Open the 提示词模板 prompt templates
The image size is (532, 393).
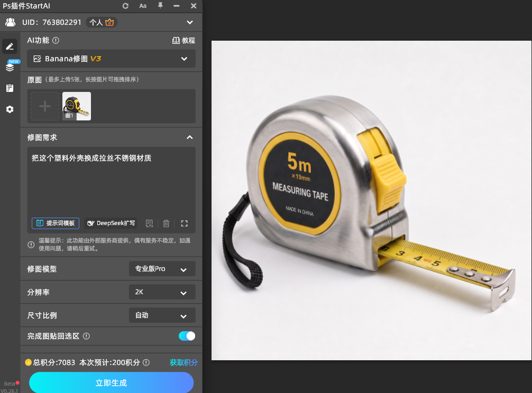click(x=56, y=223)
